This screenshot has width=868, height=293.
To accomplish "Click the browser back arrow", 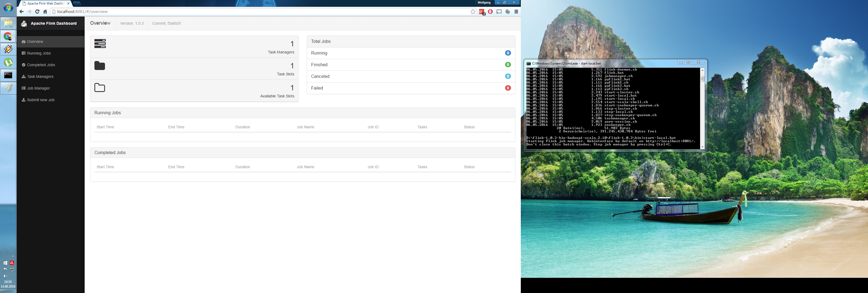I will 22,11.
